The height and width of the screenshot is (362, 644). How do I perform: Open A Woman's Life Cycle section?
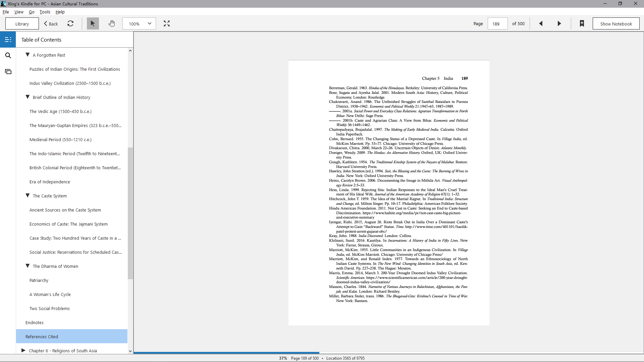pyautogui.click(x=50, y=295)
